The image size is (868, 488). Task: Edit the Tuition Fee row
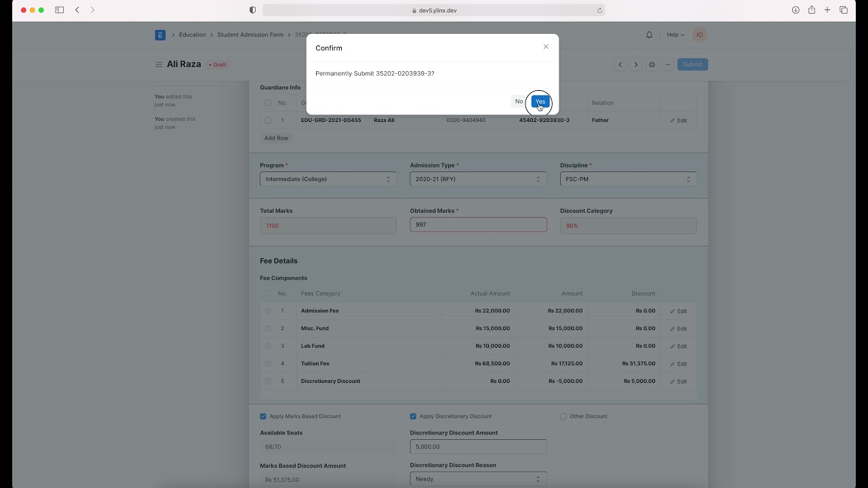click(679, 364)
